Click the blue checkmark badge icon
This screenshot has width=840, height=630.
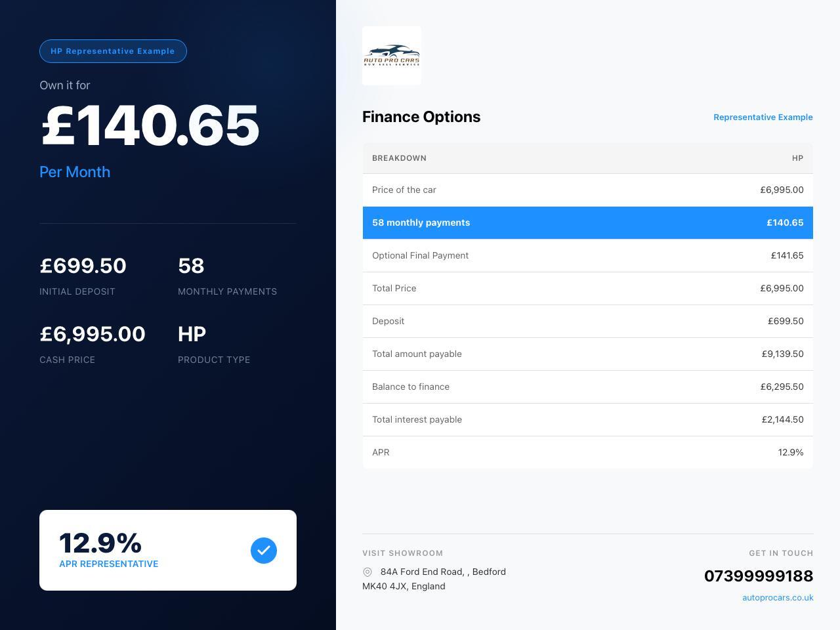pyautogui.click(x=264, y=551)
